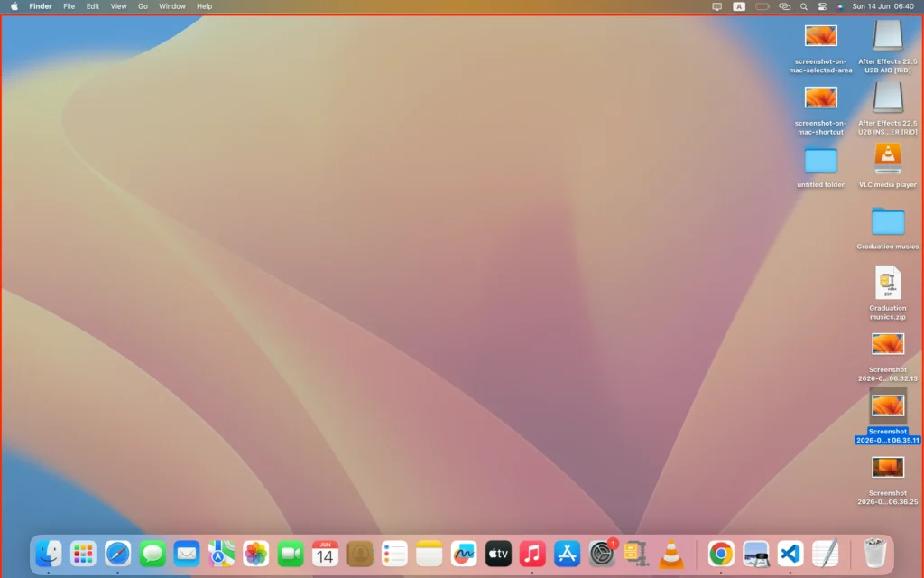This screenshot has width=924, height=578.
Task: Check the low battery indicator
Action: coord(762,6)
